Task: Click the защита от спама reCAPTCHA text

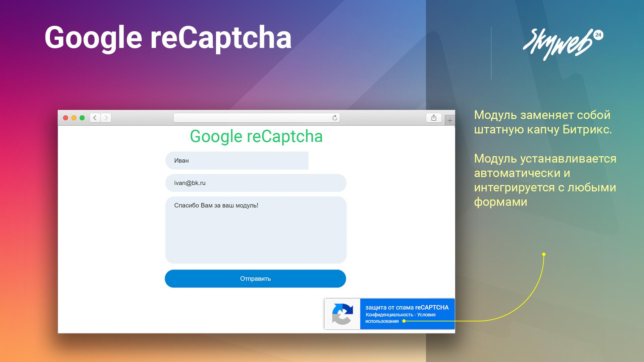Action: [407, 307]
